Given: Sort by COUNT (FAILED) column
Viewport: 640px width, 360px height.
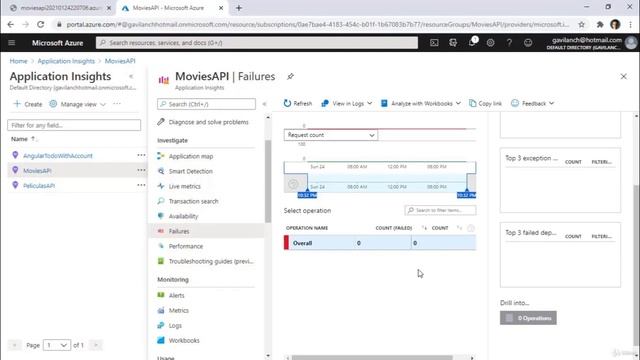Looking at the screenshot, I should click(394, 228).
